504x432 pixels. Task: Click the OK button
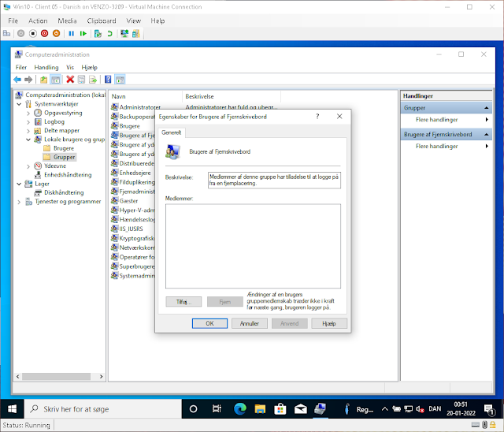coord(209,323)
